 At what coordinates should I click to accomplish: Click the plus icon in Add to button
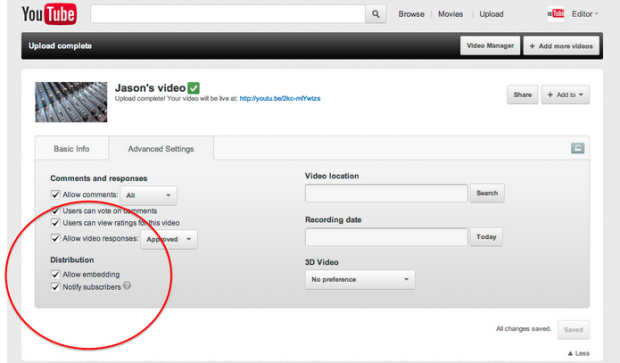(550, 95)
